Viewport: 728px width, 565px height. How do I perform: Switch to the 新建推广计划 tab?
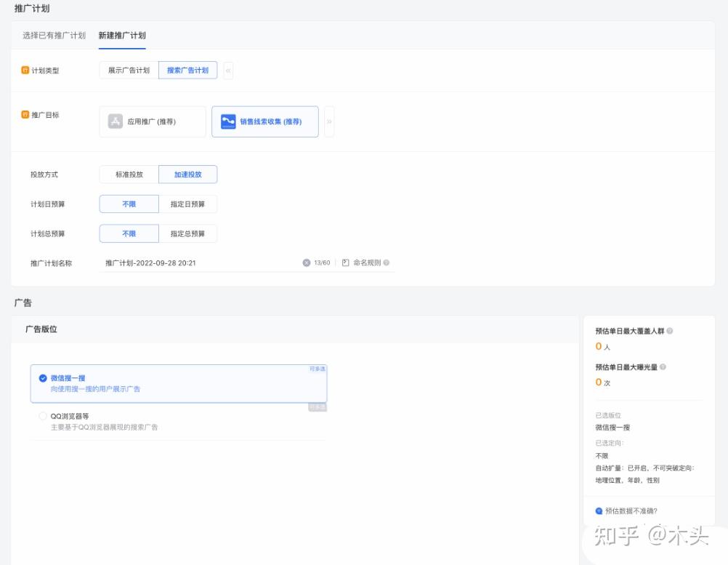click(x=122, y=36)
